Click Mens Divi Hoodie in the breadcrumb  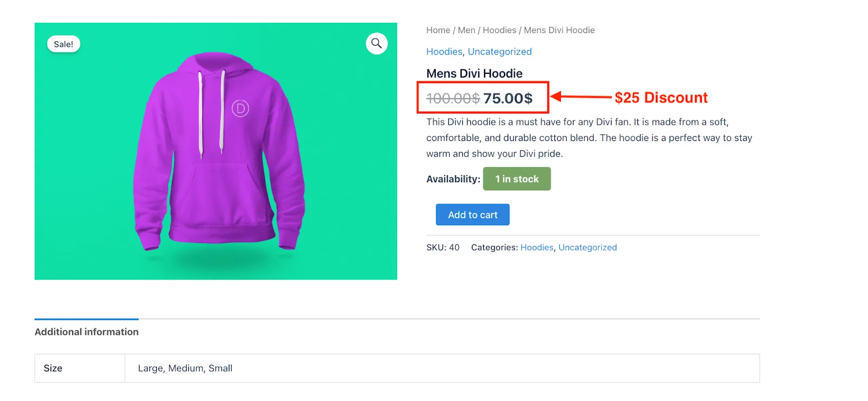[x=559, y=30]
